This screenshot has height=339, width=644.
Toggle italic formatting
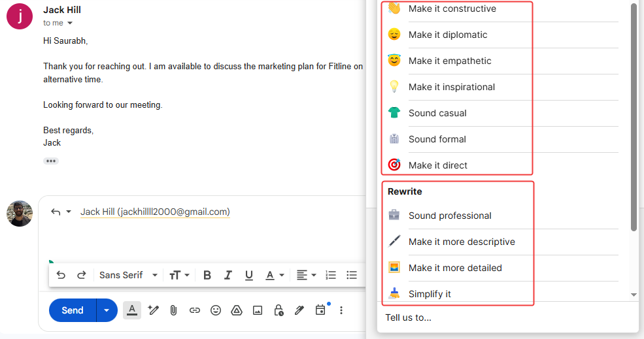pos(228,275)
